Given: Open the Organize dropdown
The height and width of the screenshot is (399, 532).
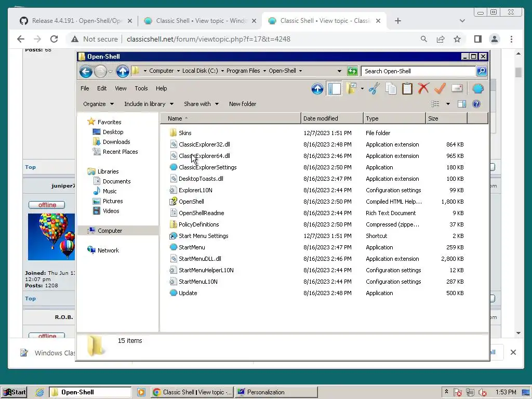Looking at the screenshot, I should pos(98,104).
